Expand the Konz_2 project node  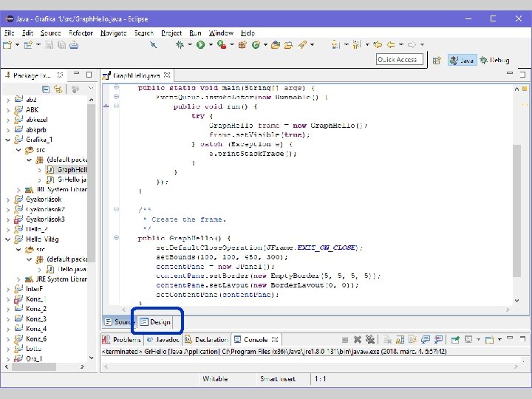click(x=8, y=310)
